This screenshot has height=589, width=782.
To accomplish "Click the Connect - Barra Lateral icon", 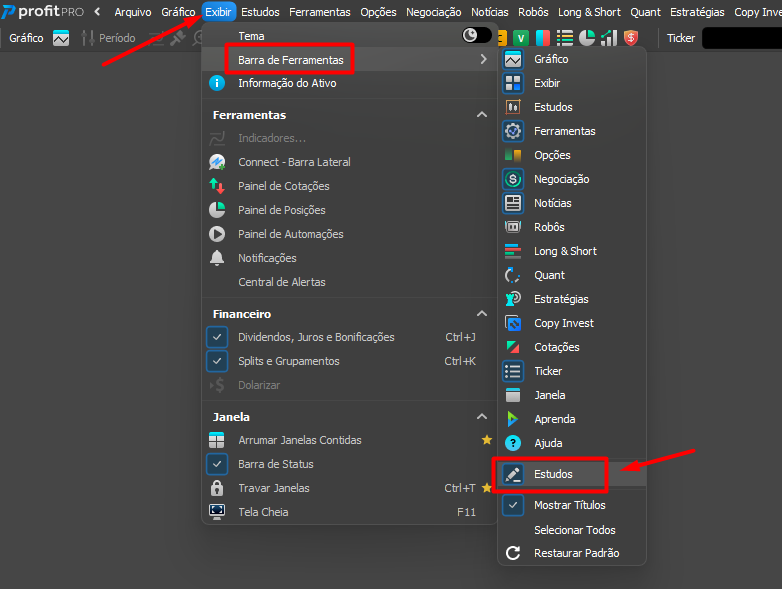I will point(217,162).
